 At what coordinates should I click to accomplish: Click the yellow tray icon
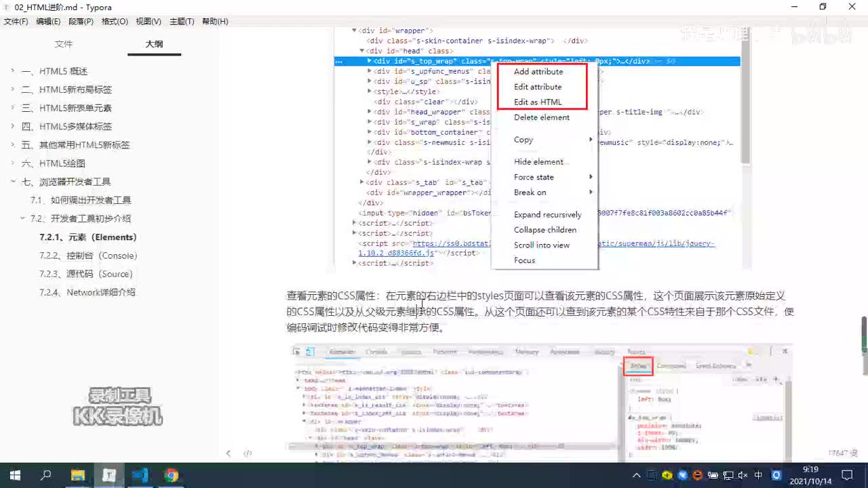[668, 475]
